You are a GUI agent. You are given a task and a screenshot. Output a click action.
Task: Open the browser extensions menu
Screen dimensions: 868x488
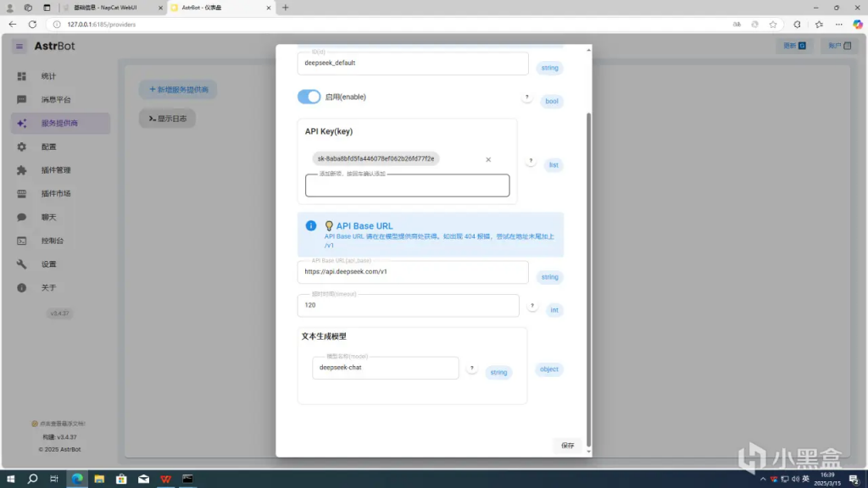tap(797, 25)
